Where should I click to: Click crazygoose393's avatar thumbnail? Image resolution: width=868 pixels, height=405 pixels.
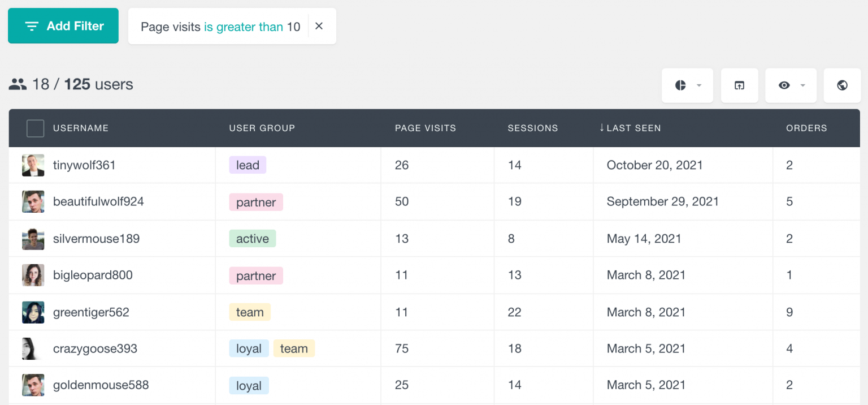pos(33,348)
